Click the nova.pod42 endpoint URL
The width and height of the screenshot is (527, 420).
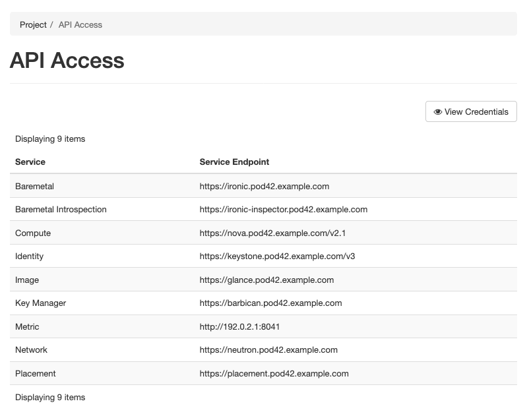coord(272,233)
